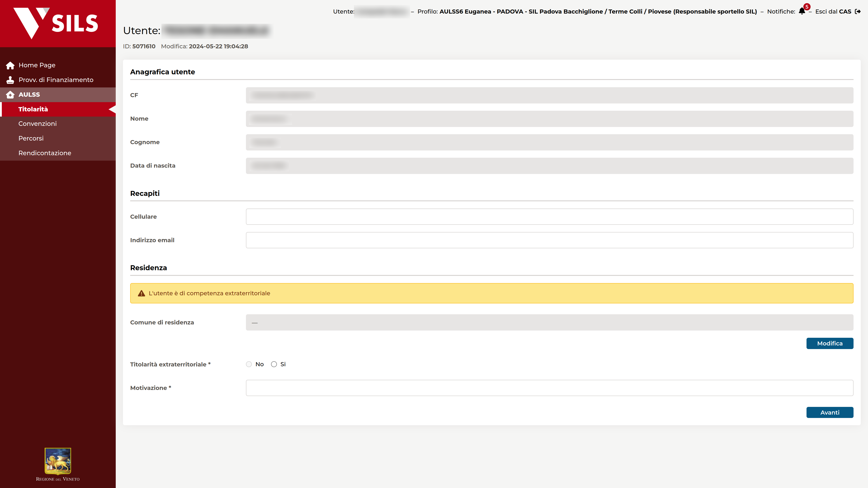The width and height of the screenshot is (868, 488).
Task: Click the Profilo AULSS6 Euganea text
Action: point(587,12)
